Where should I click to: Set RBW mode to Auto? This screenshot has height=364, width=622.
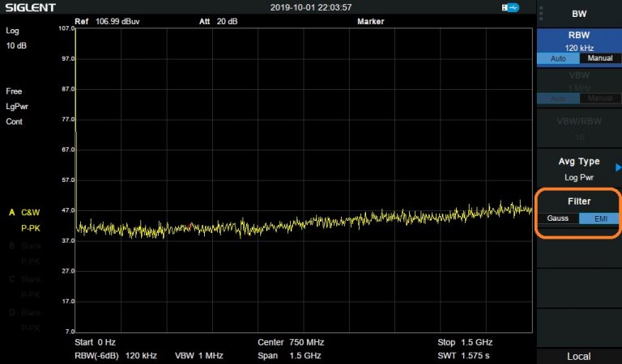(x=558, y=59)
